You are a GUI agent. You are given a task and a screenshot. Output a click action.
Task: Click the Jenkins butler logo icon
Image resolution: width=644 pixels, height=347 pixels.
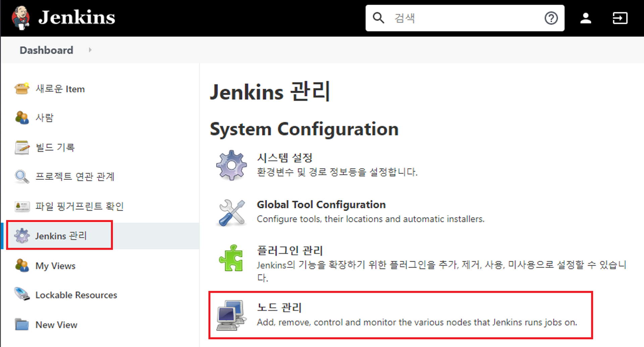pos(21,18)
